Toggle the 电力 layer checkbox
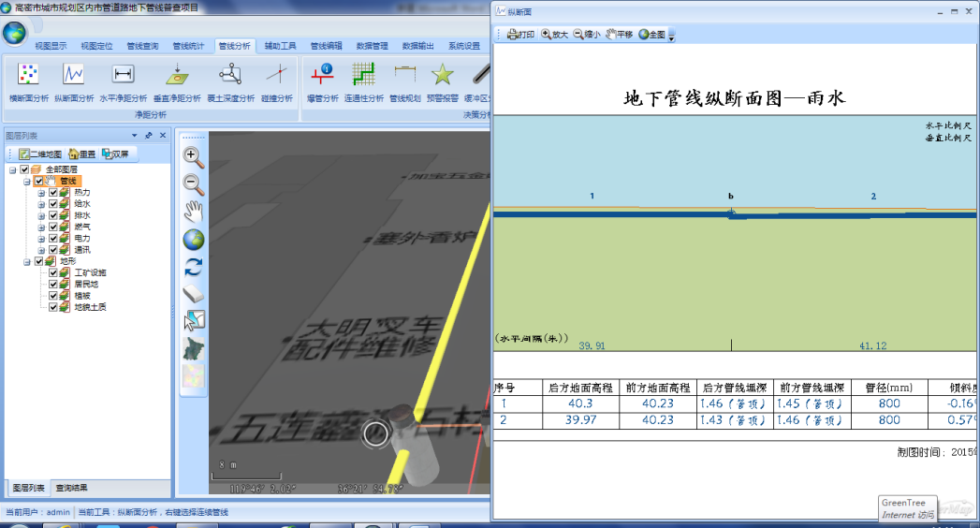980x528 pixels. point(53,238)
